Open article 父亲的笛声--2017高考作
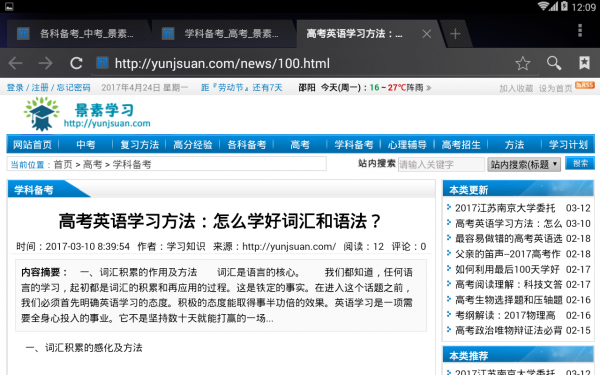 [508, 254]
